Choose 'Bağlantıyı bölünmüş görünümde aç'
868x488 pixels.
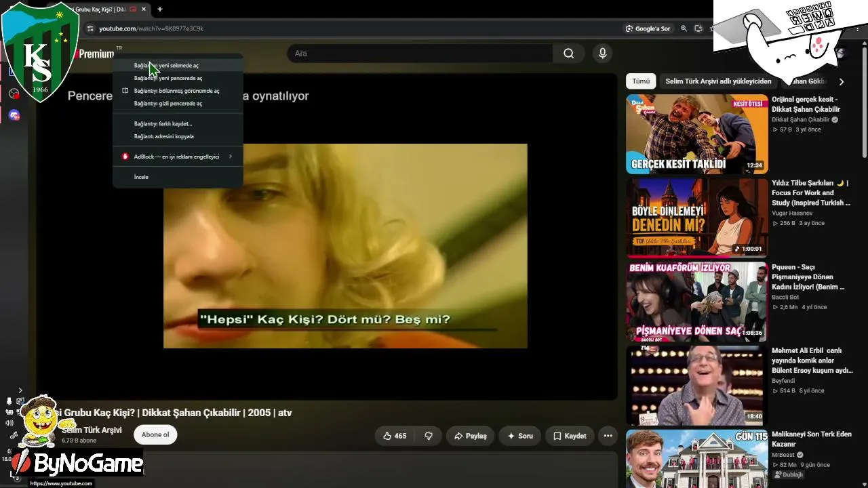click(x=178, y=91)
